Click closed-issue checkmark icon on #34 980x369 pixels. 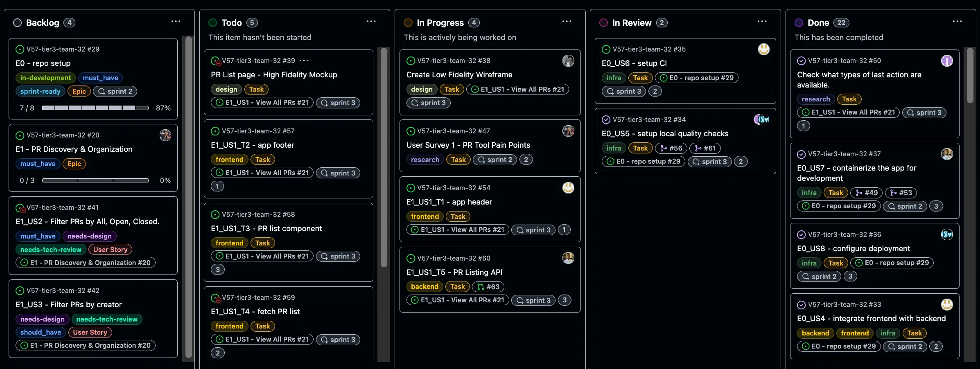point(606,120)
